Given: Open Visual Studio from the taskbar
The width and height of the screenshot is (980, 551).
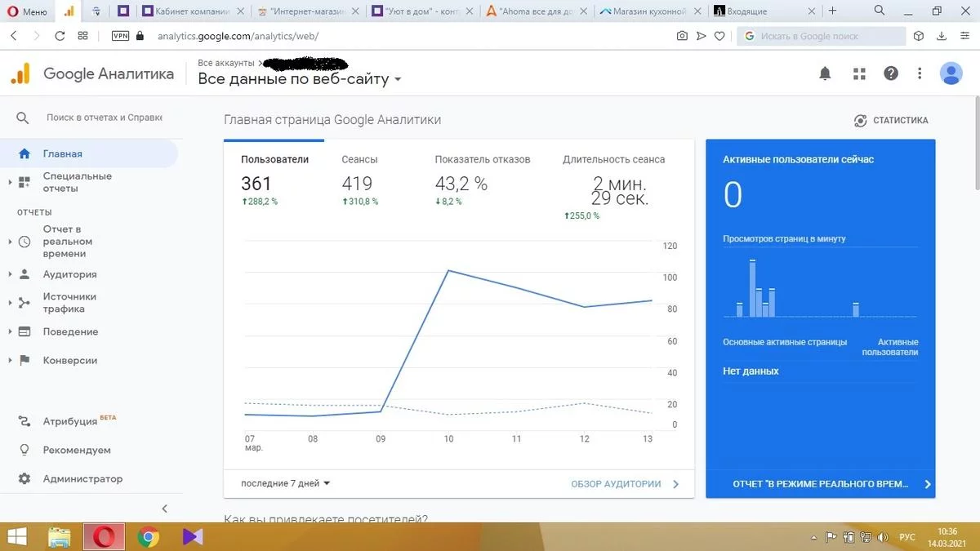Looking at the screenshot, I should [x=193, y=537].
